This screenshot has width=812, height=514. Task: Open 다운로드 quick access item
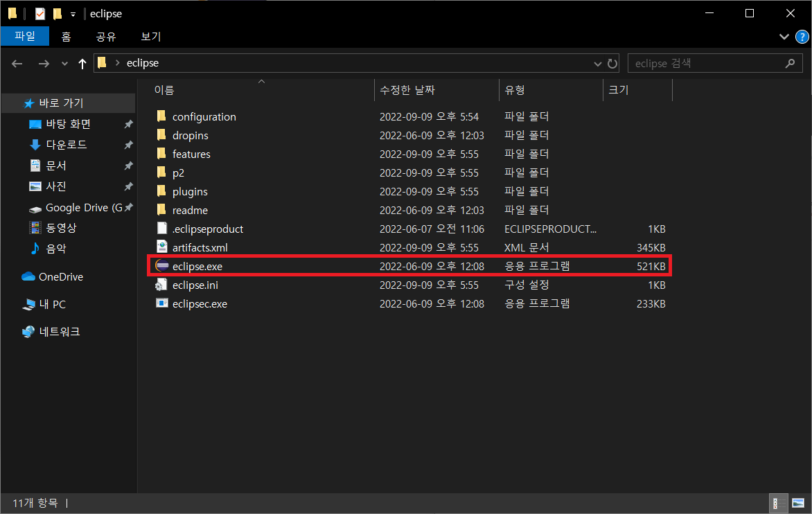click(58, 144)
